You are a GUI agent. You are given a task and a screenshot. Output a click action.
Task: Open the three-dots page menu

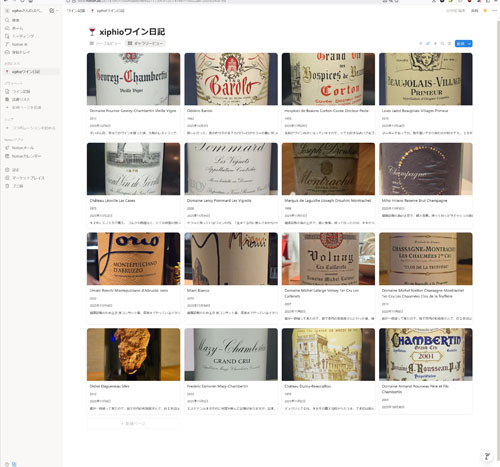(x=494, y=11)
